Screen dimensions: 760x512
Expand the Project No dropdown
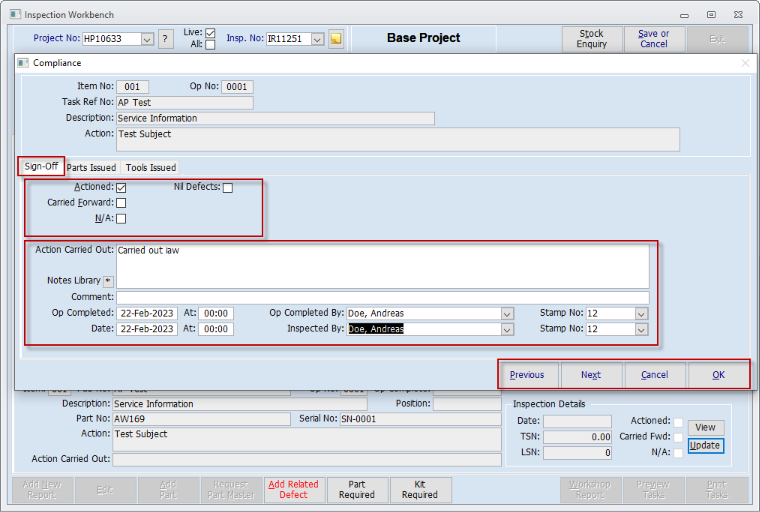(147, 39)
